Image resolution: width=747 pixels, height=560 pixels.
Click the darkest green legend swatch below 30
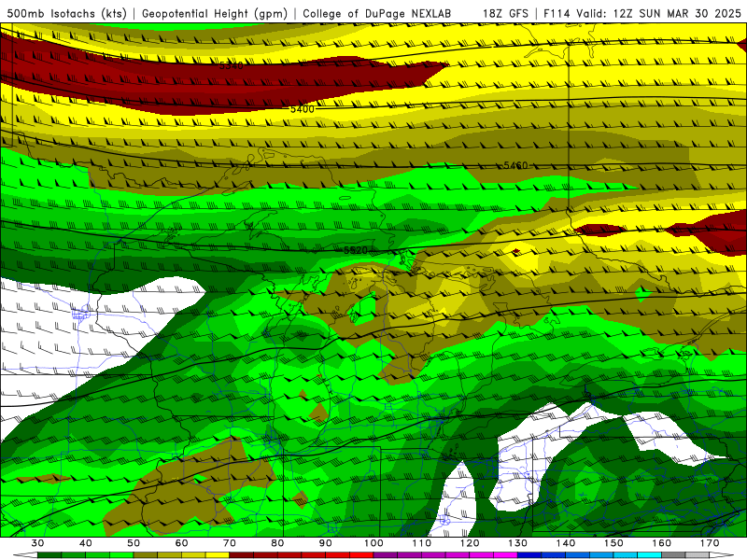(x=49, y=555)
